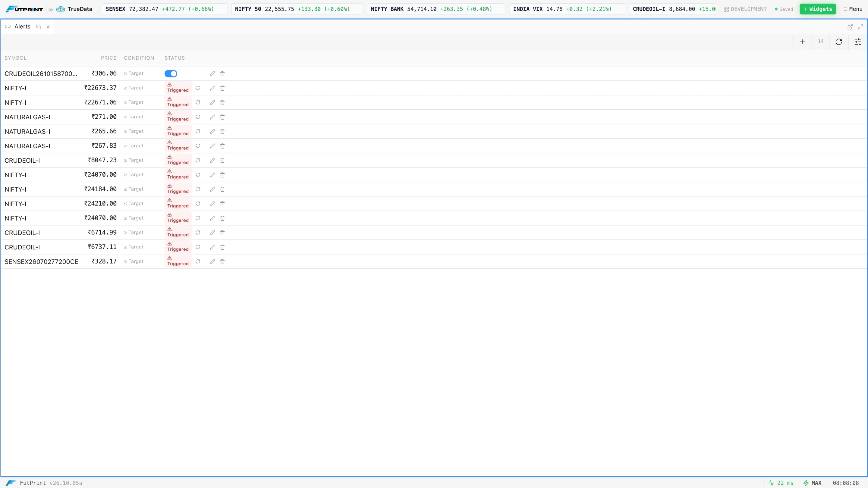Delete the CRUDEOIL2610158700 alert
The width and height of the screenshot is (868, 488).
222,74
